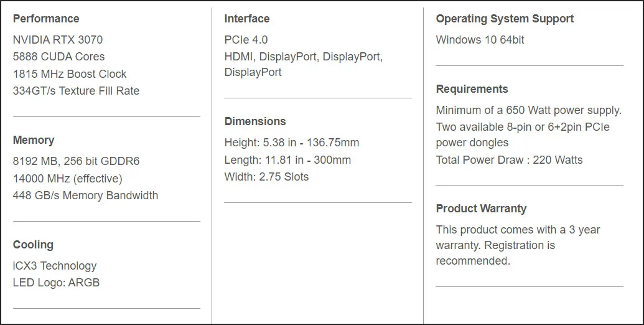Click the Windows 10 64bit text
Screen dimensions: 644x325
point(480,40)
